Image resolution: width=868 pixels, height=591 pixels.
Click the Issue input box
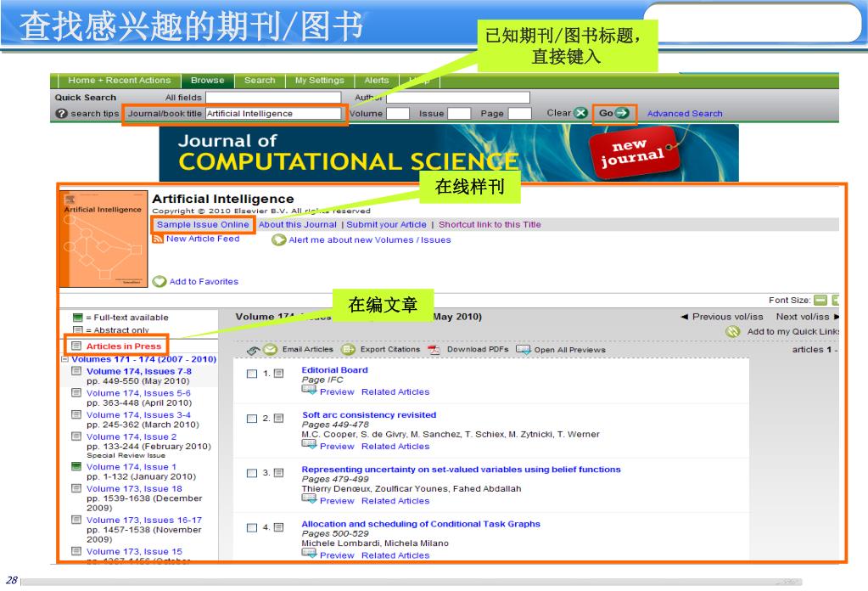click(459, 114)
